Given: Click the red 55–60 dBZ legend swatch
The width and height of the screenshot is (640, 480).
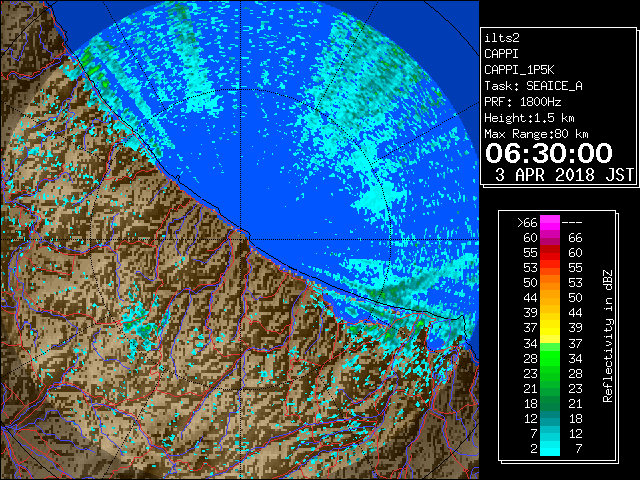Looking at the screenshot, I should 549,253.
